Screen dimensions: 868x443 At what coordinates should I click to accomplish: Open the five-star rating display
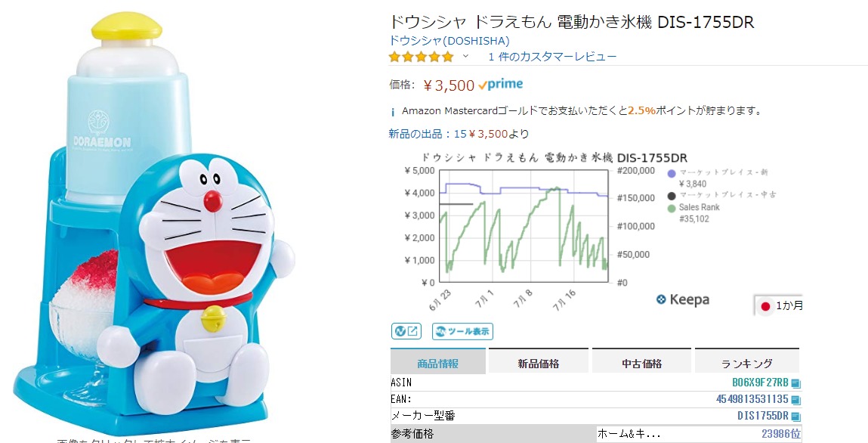point(422,57)
